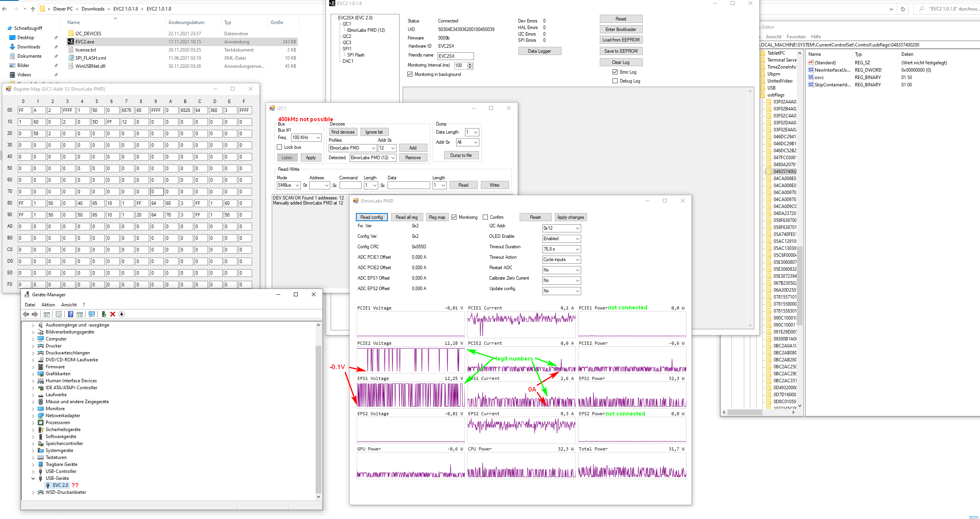This screenshot has width=980, height=519.
Task: Click the back arrow in Geräte-Manager toolbar
Action: click(26, 314)
